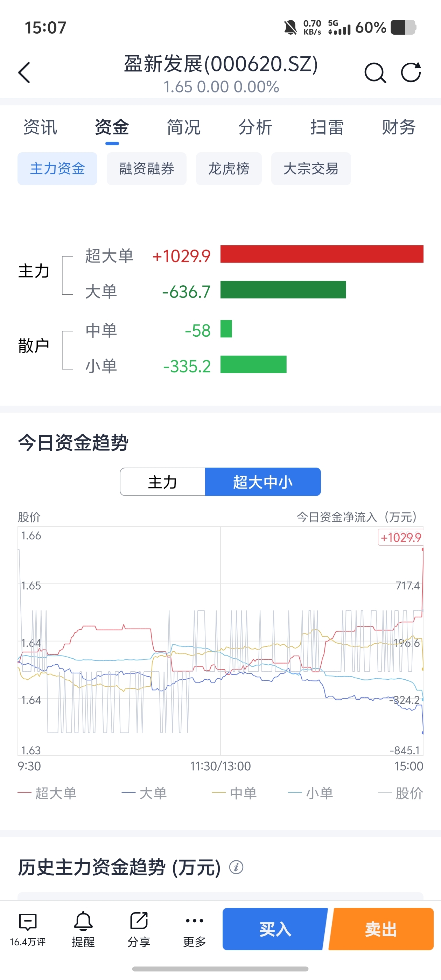The image size is (441, 980).
Task: Open 财务 tab
Action: 398,127
